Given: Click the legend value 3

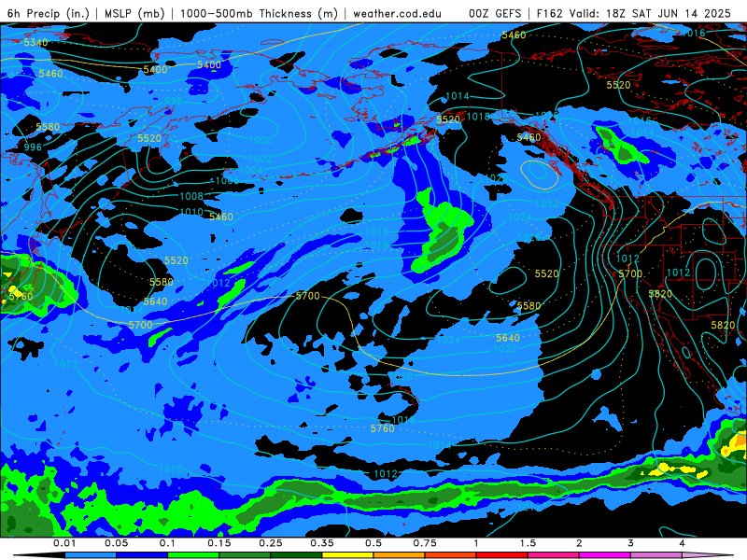Looking at the screenshot, I should [631, 543].
